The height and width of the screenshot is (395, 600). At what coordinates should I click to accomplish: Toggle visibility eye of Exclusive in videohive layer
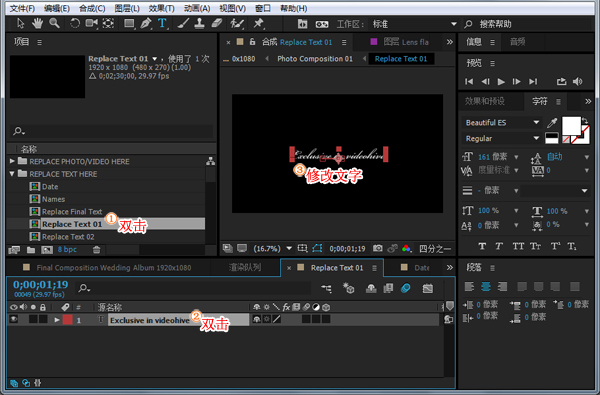coord(14,319)
